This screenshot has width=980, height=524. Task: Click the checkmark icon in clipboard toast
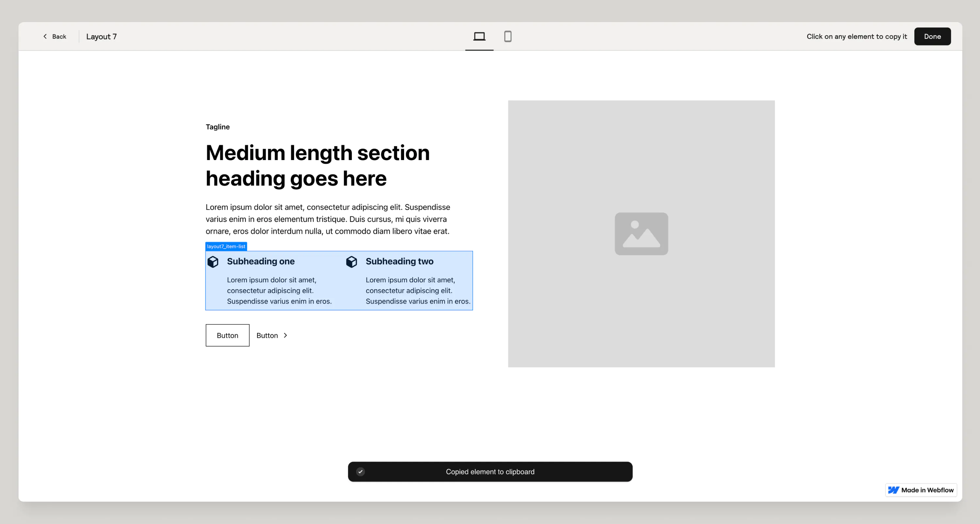pyautogui.click(x=360, y=471)
